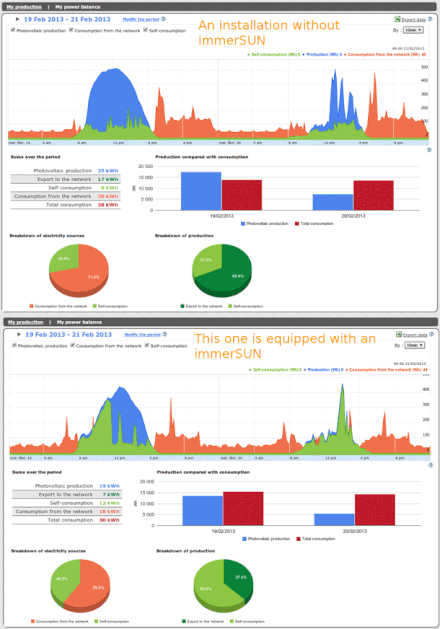
Task: Open the My production tab in the without-immerSUN panel
Action: click(24, 7)
